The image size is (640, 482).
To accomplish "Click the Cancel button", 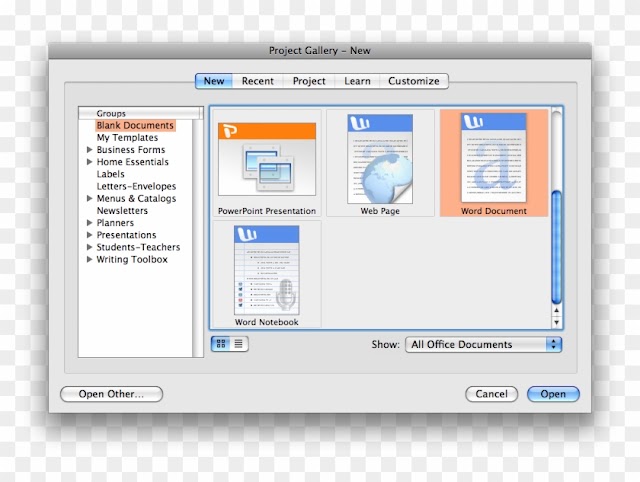I will [491, 394].
